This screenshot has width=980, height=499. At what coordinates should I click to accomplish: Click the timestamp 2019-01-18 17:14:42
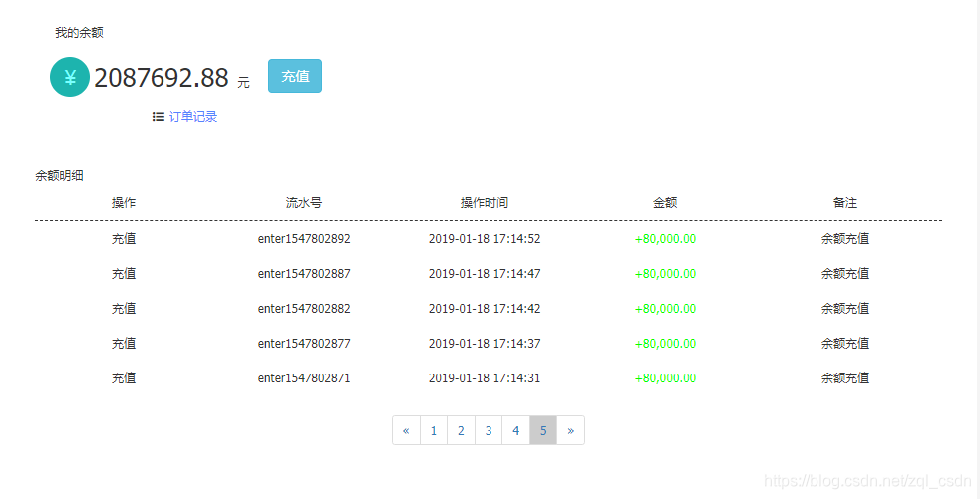(x=485, y=309)
